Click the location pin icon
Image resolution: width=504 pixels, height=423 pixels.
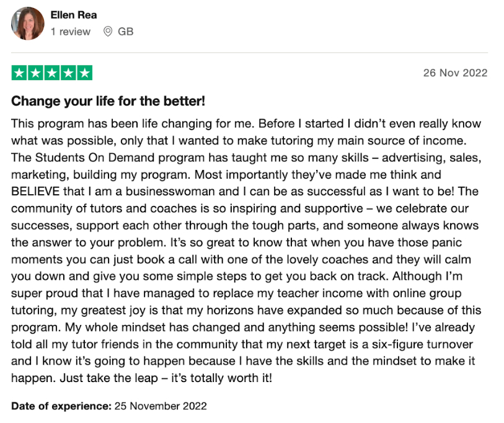(108, 32)
